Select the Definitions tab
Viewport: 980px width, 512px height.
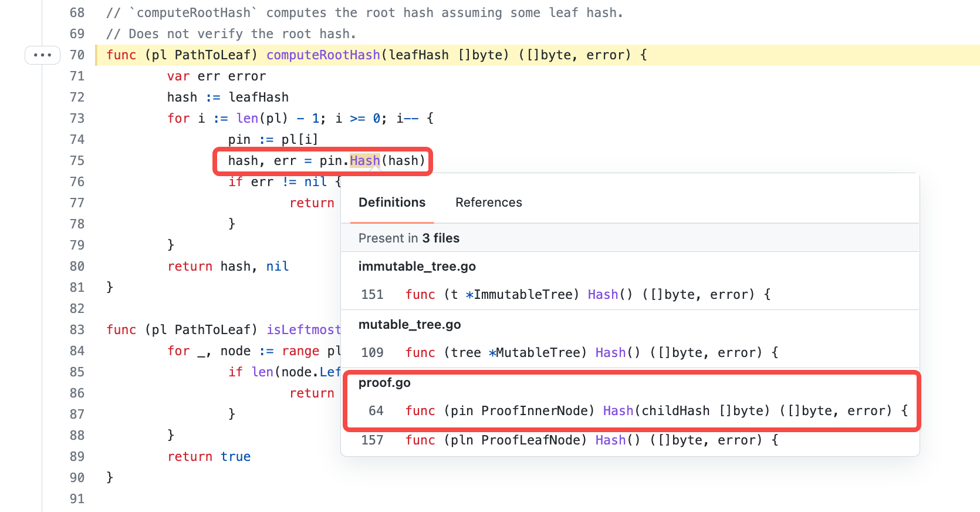[x=392, y=203]
